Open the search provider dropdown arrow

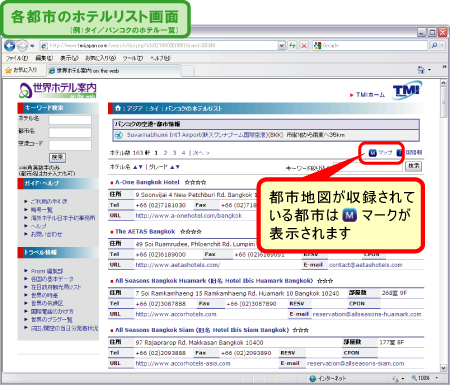(443, 45)
